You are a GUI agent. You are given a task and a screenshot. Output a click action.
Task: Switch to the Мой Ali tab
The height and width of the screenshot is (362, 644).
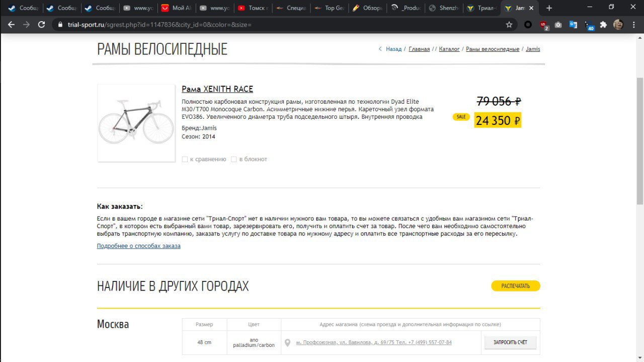click(176, 8)
